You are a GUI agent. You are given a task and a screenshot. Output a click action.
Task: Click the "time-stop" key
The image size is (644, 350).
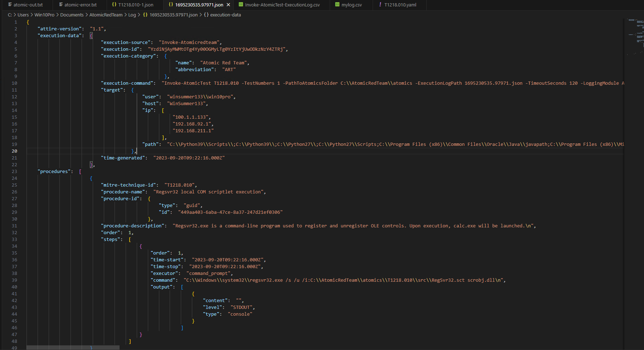[x=166, y=266]
